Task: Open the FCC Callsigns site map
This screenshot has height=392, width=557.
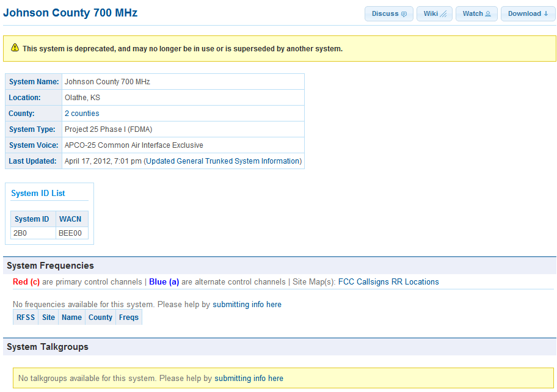Action: click(363, 282)
